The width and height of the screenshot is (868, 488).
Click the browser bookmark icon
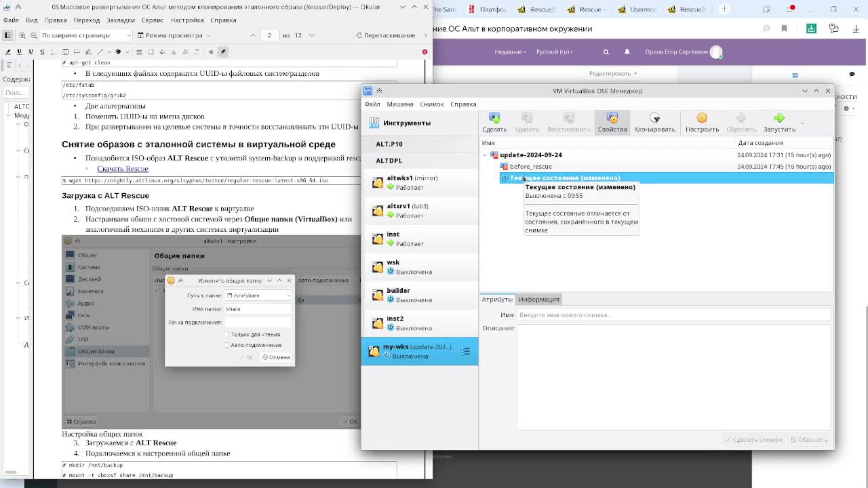coord(784,28)
